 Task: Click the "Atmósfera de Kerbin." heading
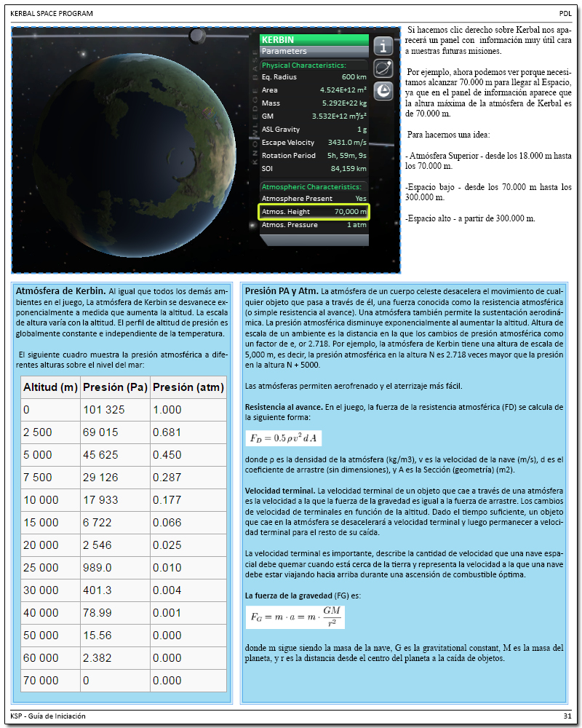click(61, 291)
